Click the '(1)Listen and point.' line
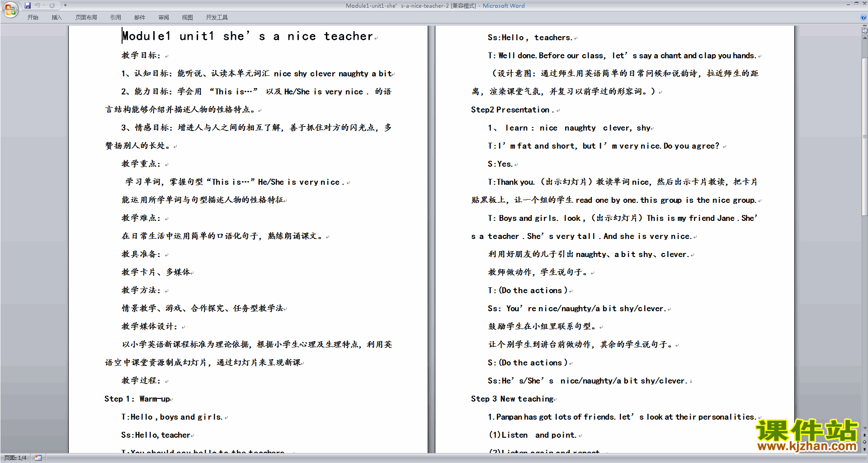868x463 pixels. click(x=533, y=435)
